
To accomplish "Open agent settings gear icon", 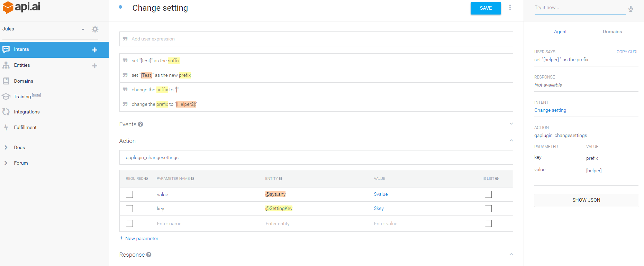I will click(95, 29).
